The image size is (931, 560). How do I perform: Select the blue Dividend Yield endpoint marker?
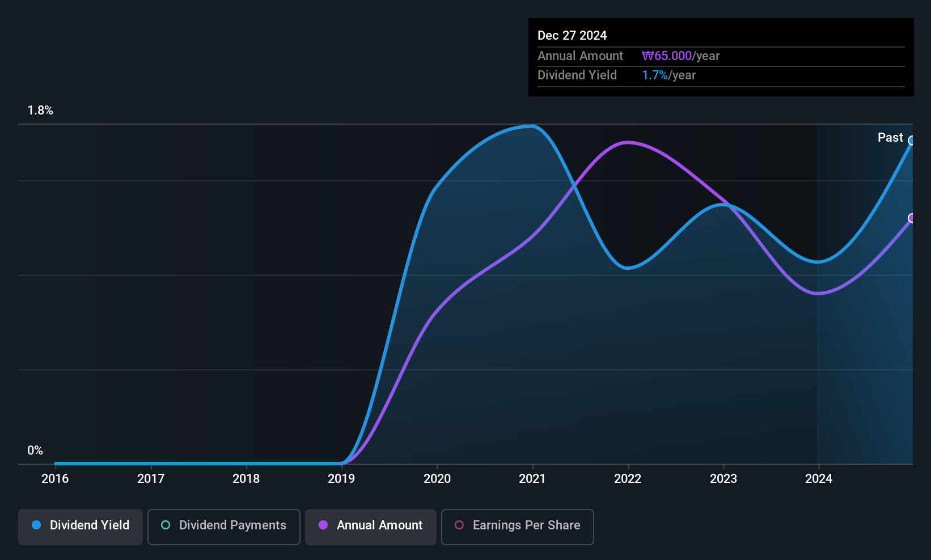point(912,141)
